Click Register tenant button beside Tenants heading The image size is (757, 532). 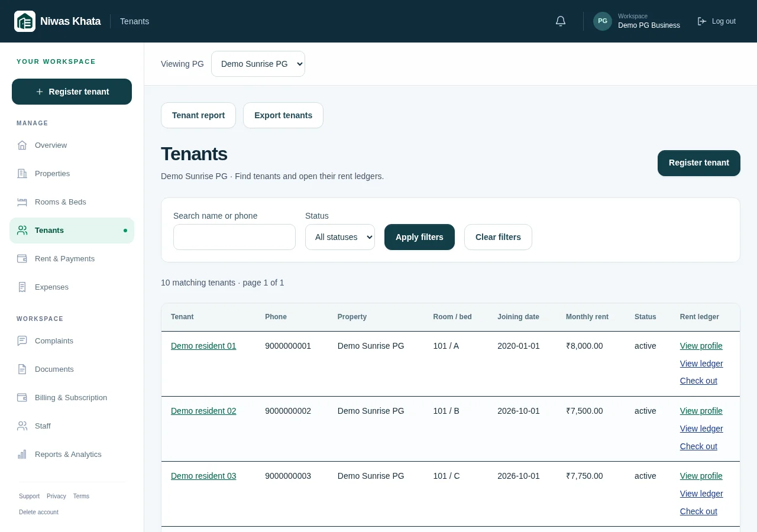point(699,163)
